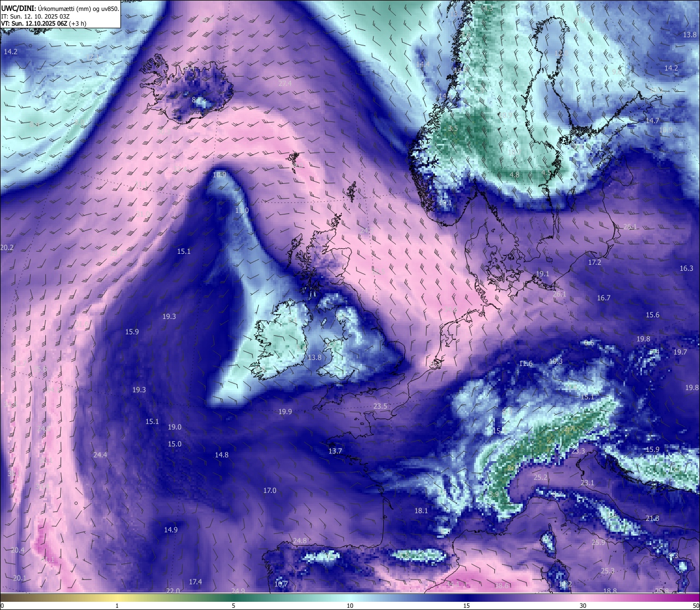Image resolution: width=700 pixels, height=610 pixels.
Task: Click the 23.5 value label
Action: tap(380, 406)
